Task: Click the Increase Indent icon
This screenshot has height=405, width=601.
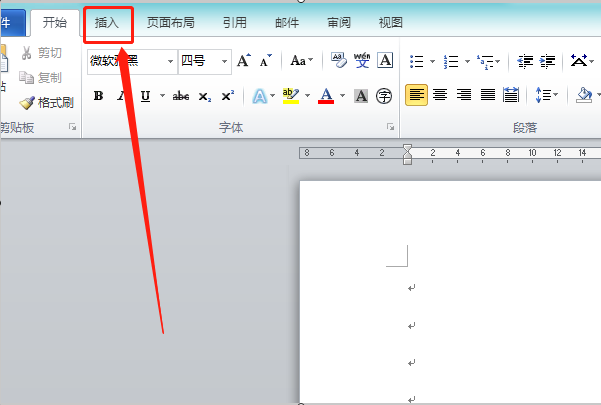Action: pyautogui.click(x=547, y=61)
